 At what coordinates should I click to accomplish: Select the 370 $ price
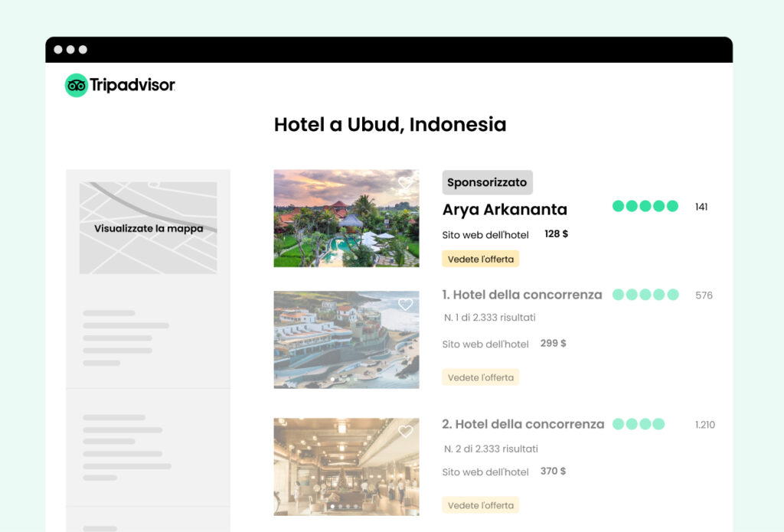553,472
